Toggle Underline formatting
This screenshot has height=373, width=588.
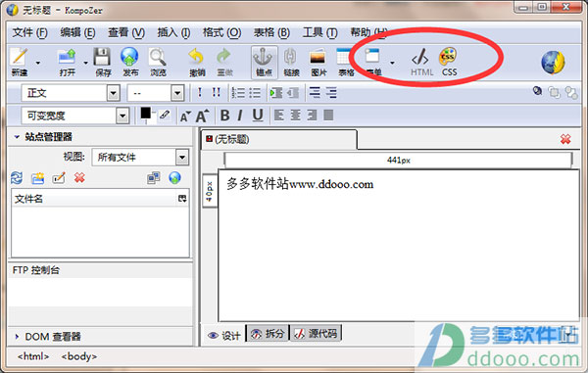point(257,116)
